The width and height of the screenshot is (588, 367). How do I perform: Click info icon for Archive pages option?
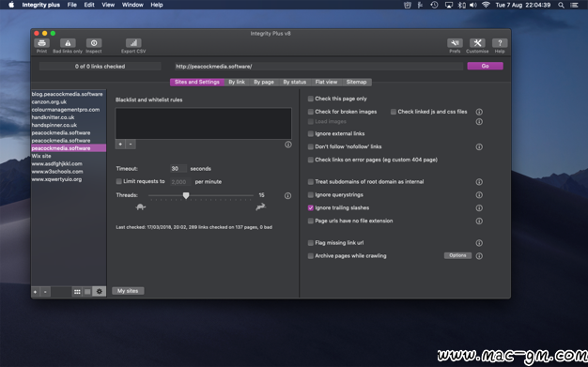pos(479,256)
